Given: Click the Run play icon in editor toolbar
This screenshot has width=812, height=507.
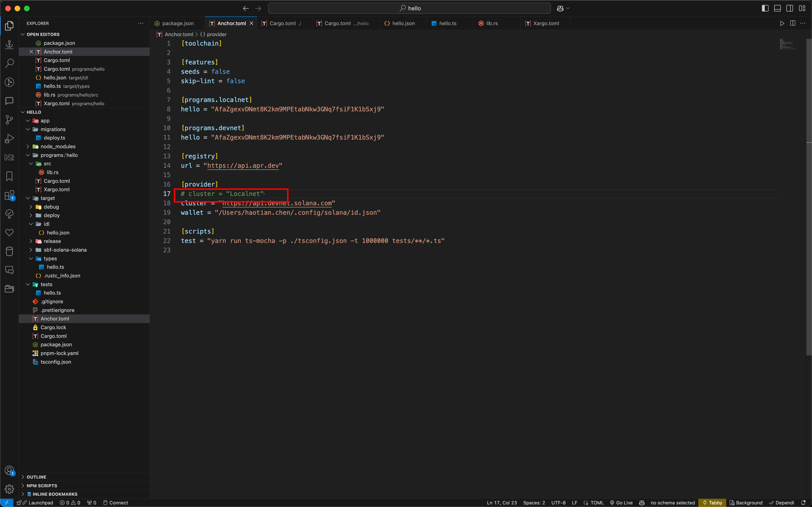Looking at the screenshot, I should click(782, 23).
